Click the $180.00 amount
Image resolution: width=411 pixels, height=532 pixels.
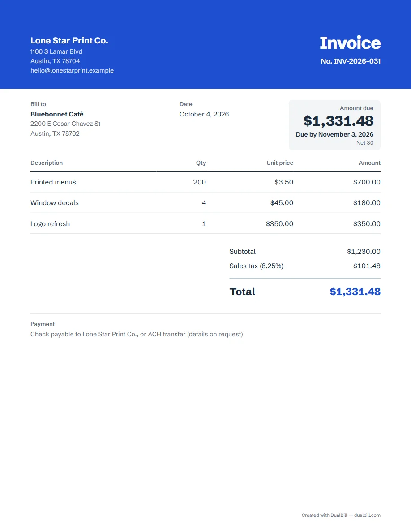(367, 203)
